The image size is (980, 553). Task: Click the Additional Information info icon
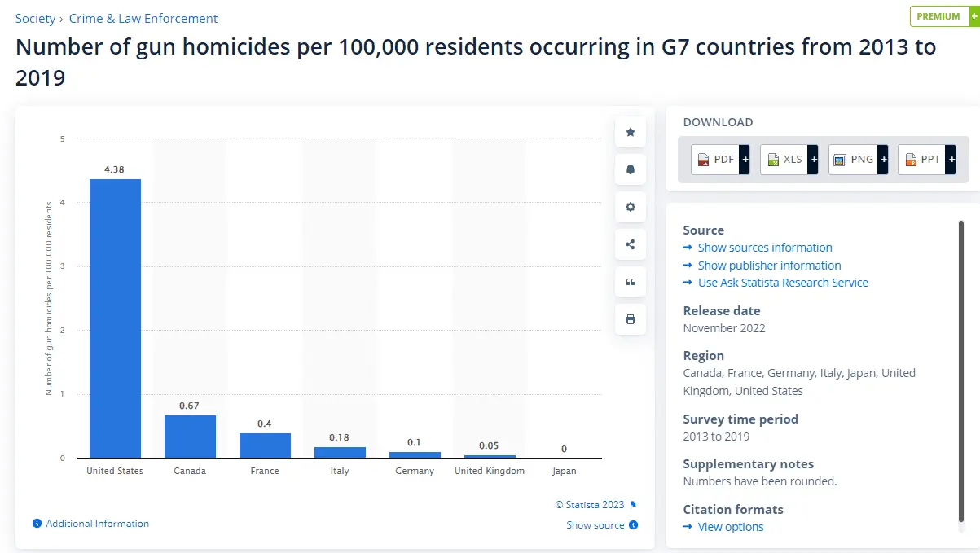tap(37, 524)
